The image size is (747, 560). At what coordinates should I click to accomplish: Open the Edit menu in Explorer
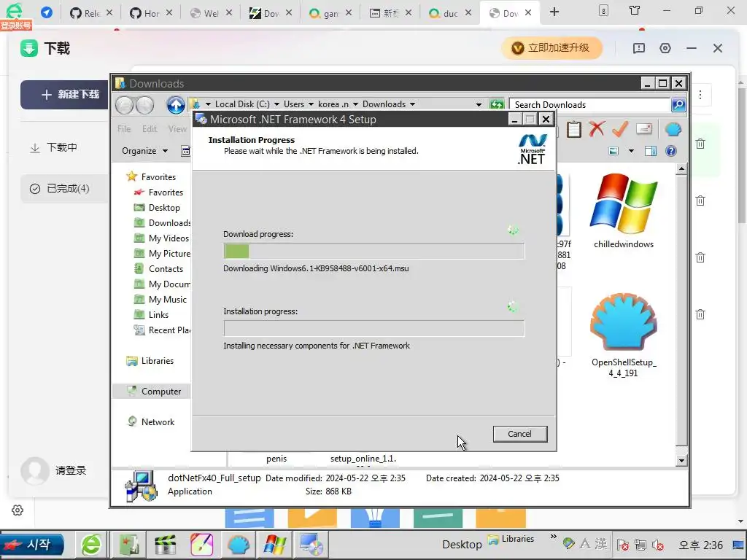pyautogui.click(x=149, y=129)
